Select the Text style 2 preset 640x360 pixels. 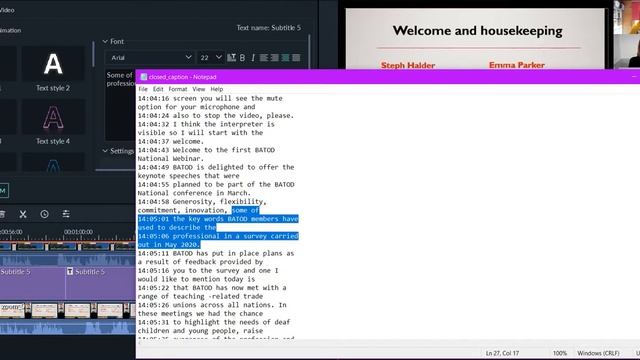[x=53, y=69]
